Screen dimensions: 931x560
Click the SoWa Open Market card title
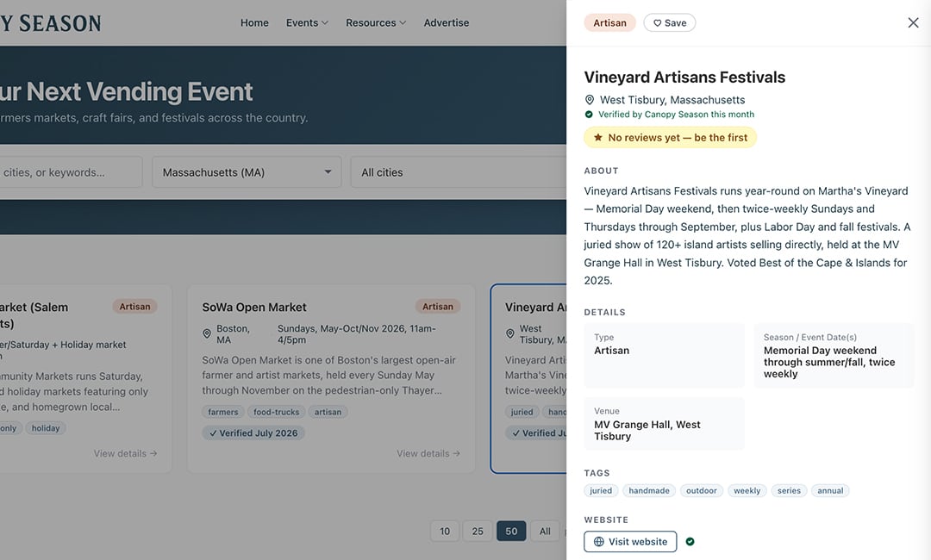pos(254,308)
